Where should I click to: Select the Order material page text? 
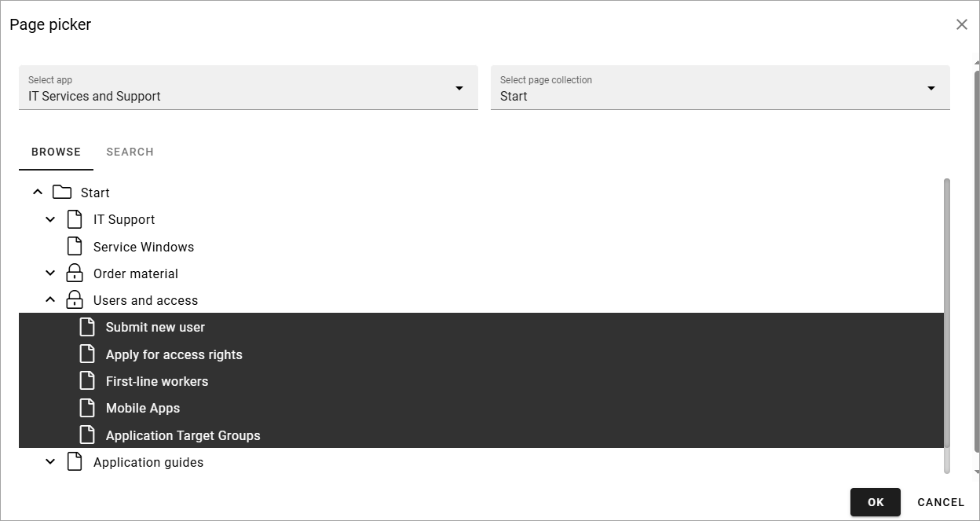(x=136, y=273)
